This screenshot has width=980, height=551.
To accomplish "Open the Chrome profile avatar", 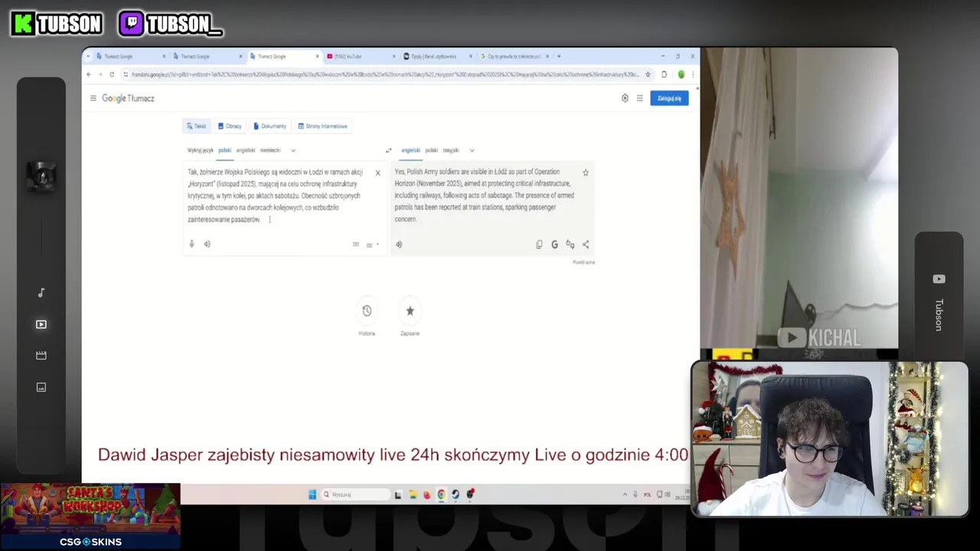I will point(681,74).
